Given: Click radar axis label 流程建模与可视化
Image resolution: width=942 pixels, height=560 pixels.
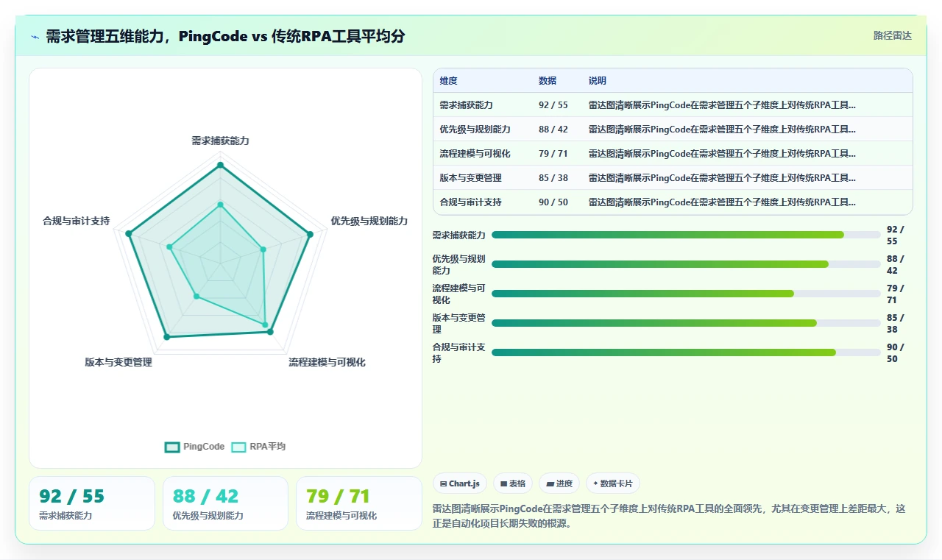Looking at the screenshot, I should pyautogui.click(x=327, y=362).
